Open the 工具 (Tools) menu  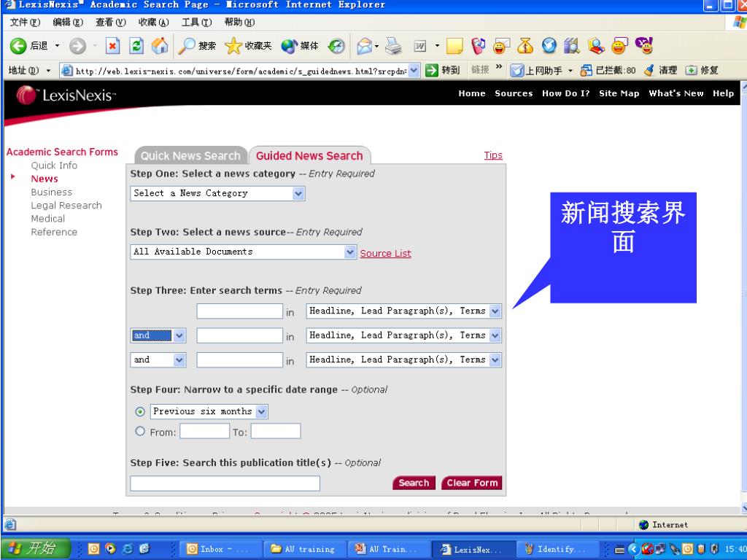(197, 22)
